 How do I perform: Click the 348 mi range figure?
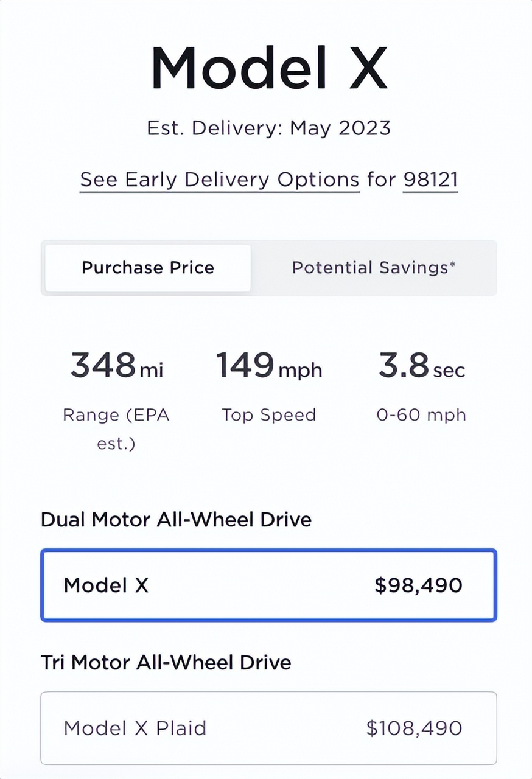(116, 366)
